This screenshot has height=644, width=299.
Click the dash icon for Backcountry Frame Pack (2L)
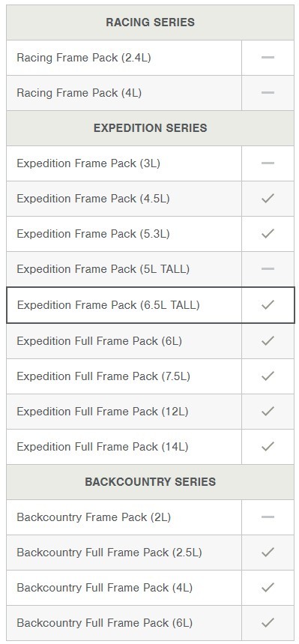[x=268, y=517]
